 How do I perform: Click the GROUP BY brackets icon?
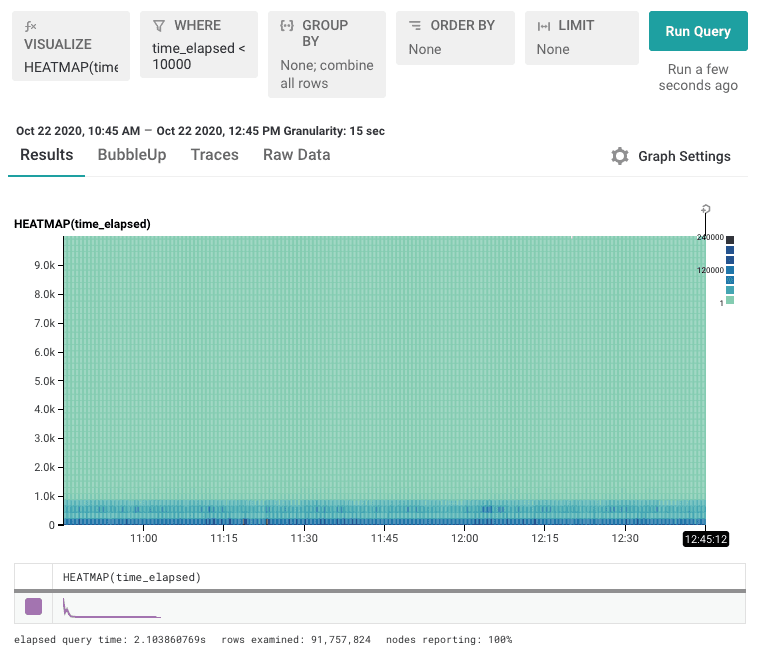pos(287,25)
